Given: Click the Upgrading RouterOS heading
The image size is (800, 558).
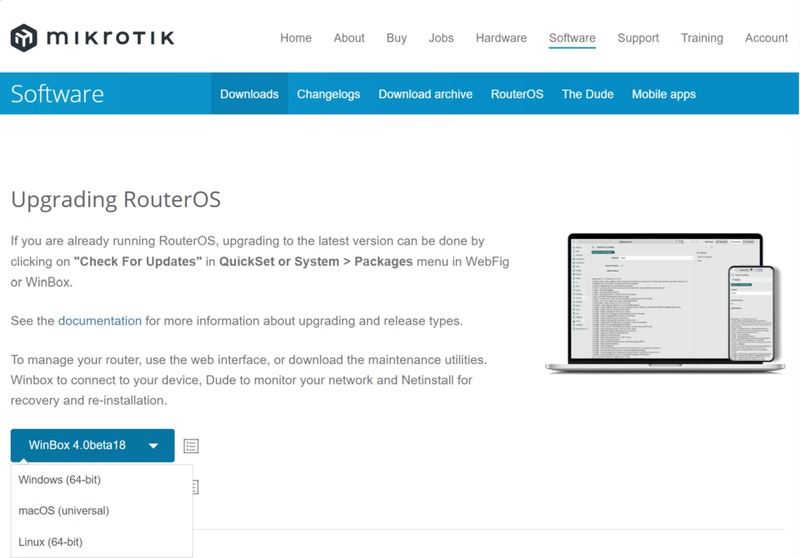Looking at the screenshot, I should pyautogui.click(x=116, y=199).
